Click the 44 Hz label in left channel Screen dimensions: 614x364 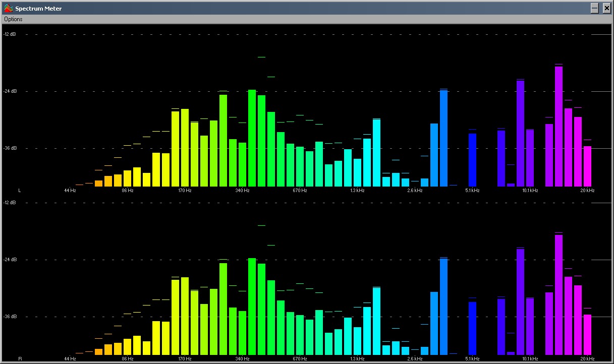70,191
